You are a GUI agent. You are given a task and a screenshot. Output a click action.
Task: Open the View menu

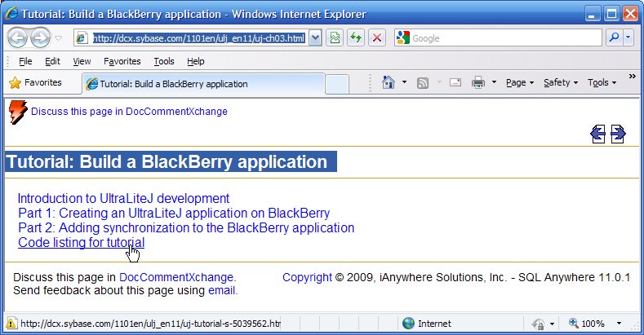click(82, 61)
